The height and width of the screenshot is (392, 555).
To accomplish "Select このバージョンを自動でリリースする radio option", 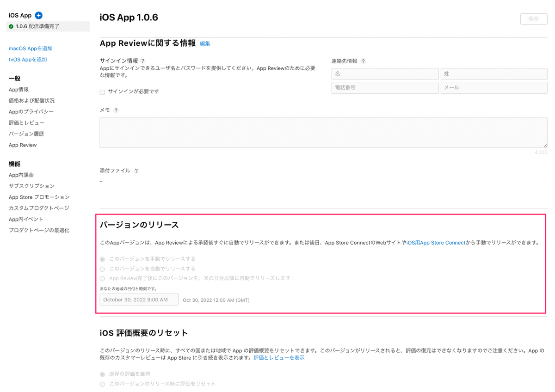I will pos(102,269).
